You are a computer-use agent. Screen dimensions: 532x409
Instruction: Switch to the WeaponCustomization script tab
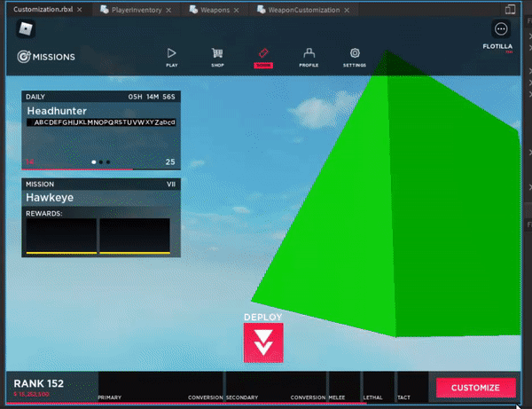pos(303,10)
